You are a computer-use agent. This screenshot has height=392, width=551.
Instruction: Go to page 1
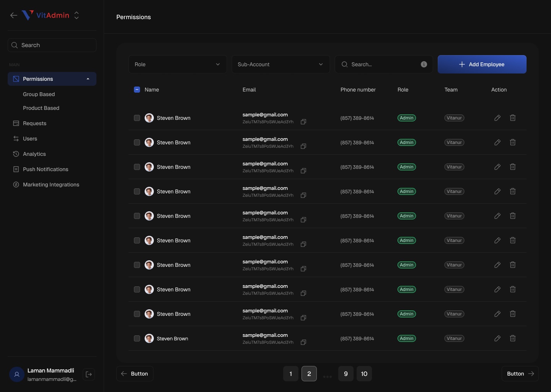(291, 374)
